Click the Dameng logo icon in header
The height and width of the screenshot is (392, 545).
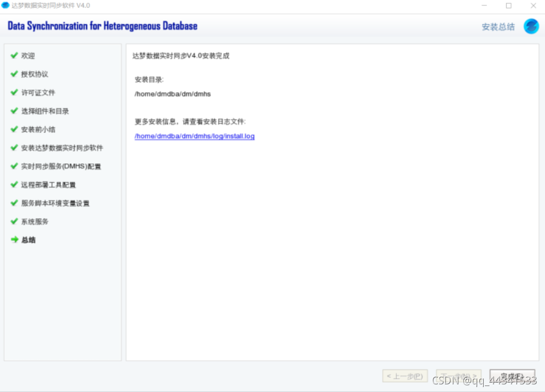531,26
